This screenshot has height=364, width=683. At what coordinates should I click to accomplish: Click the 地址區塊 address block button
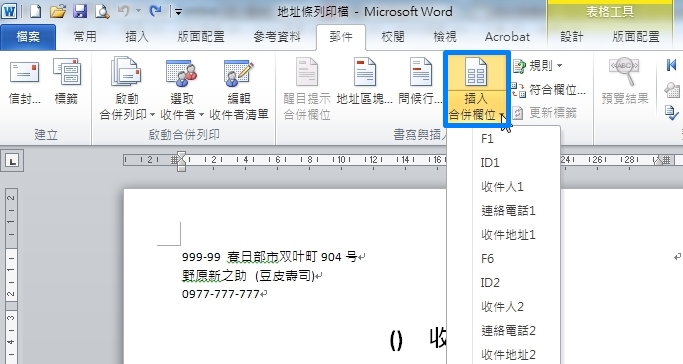364,82
